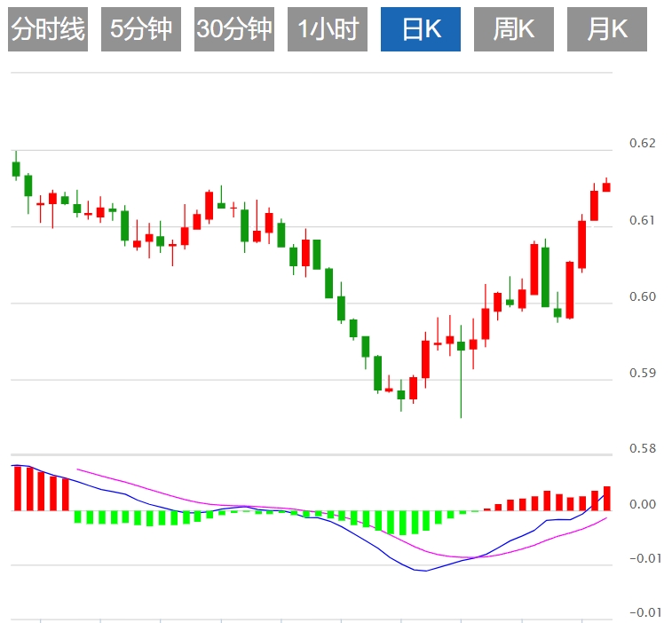Click the 0.59 price axis label

point(642,373)
